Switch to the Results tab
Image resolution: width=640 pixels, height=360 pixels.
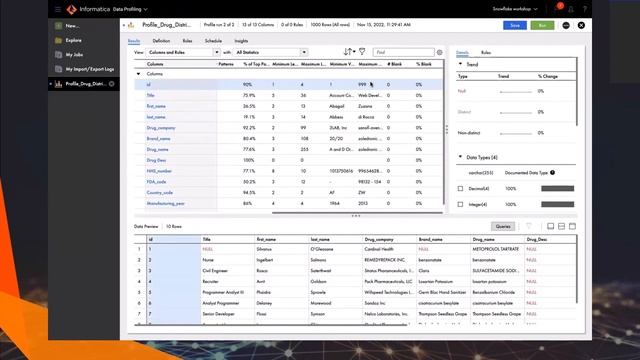(x=133, y=41)
